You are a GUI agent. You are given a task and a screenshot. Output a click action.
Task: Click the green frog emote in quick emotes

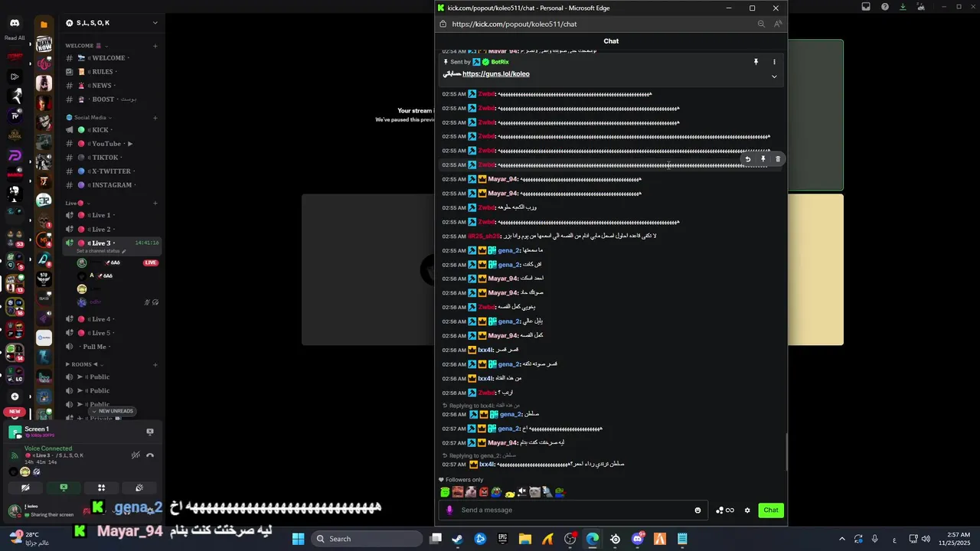coord(445,492)
